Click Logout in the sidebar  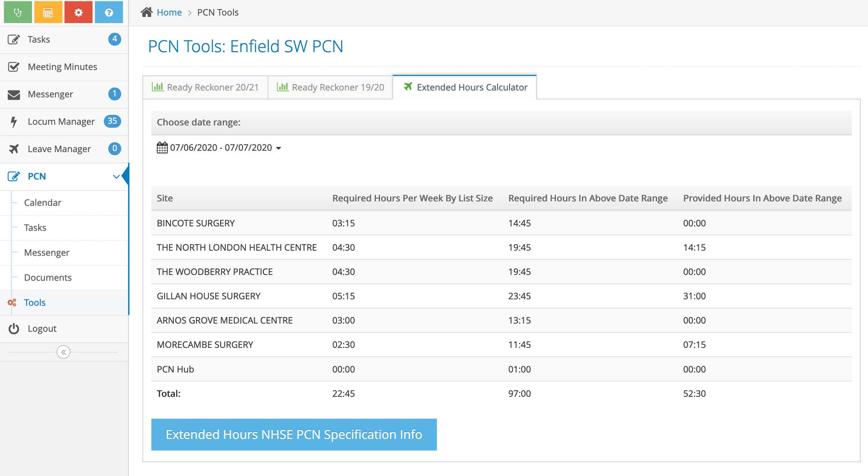[x=42, y=329]
